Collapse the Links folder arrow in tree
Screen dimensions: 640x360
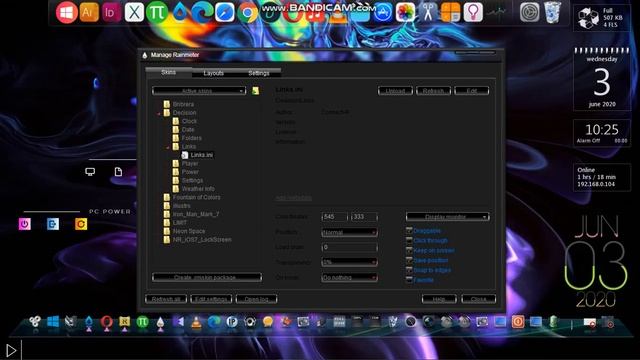[x=168, y=147]
